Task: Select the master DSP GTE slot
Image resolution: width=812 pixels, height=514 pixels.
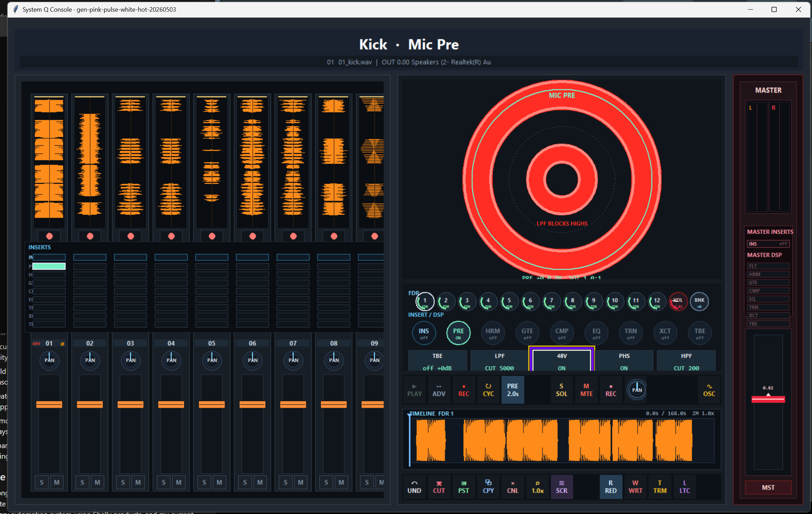Action: click(768, 283)
